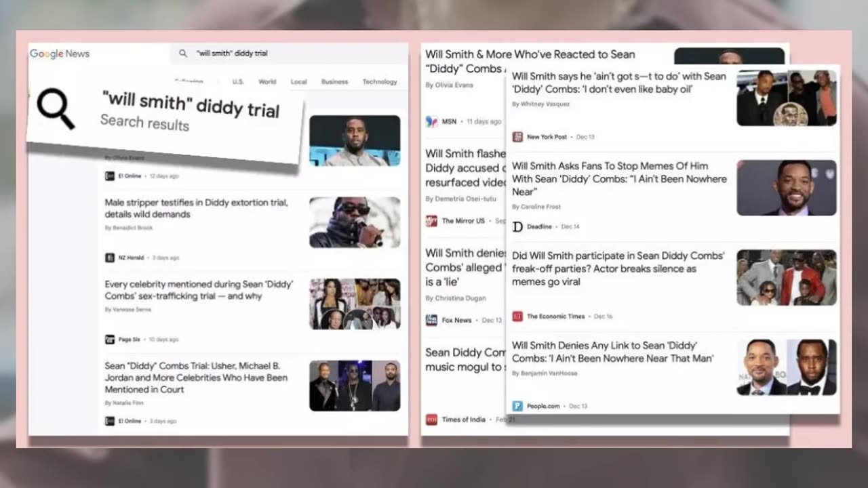Image resolution: width=868 pixels, height=488 pixels.
Task: Open the U.S. news tab
Action: click(x=238, y=82)
